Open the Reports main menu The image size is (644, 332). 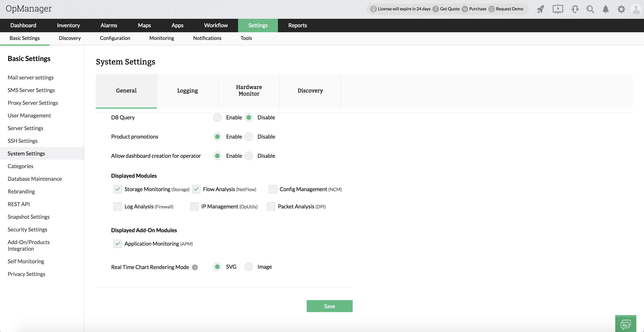pyautogui.click(x=297, y=25)
